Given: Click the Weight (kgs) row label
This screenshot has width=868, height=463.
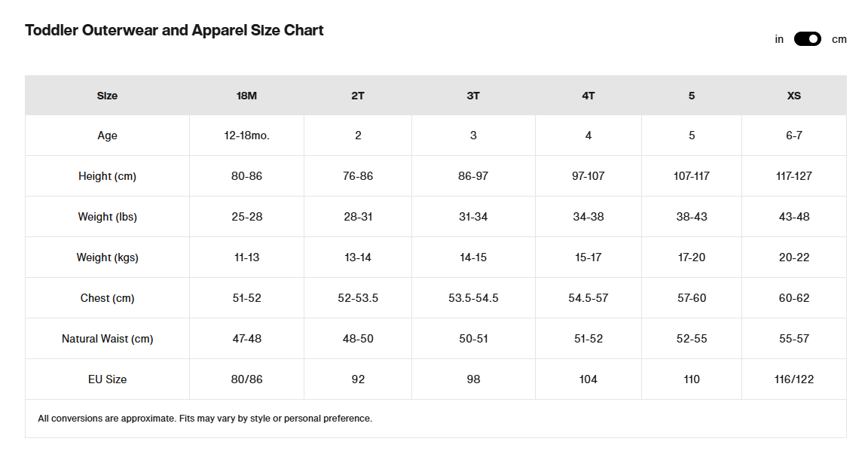Looking at the screenshot, I should pos(107,257).
